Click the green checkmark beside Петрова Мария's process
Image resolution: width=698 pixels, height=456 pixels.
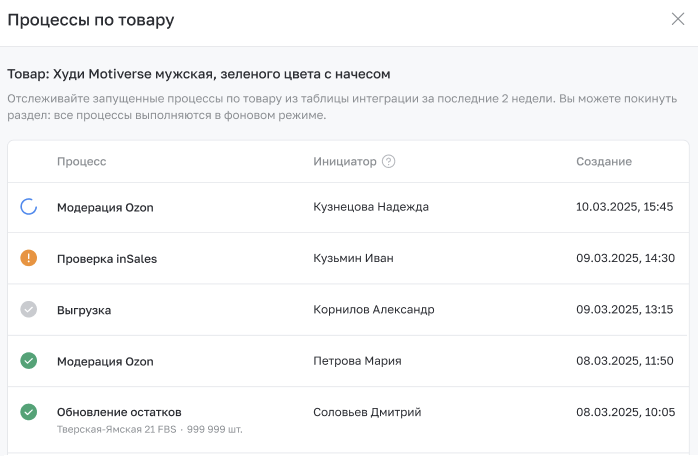click(29, 361)
